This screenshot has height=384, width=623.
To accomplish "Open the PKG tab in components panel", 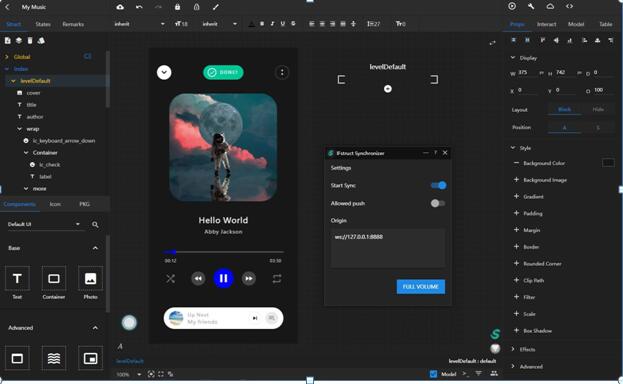I will (84, 204).
